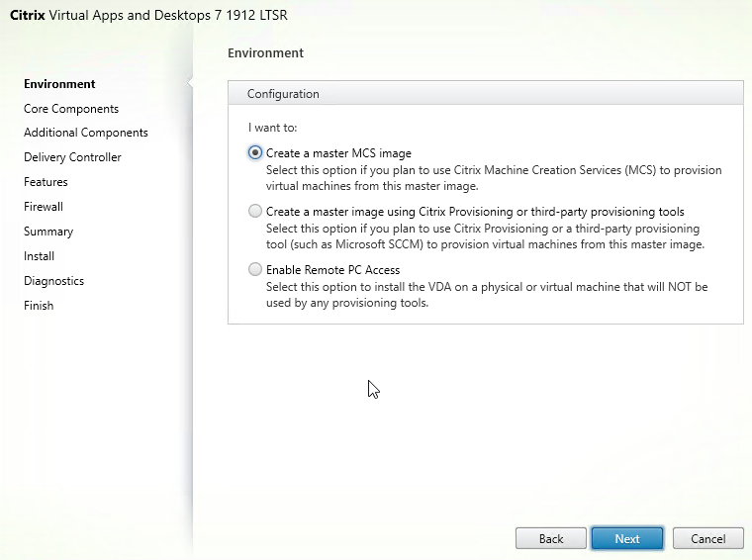
Task: Select the Install step in sidebar
Action: coord(39,256)
